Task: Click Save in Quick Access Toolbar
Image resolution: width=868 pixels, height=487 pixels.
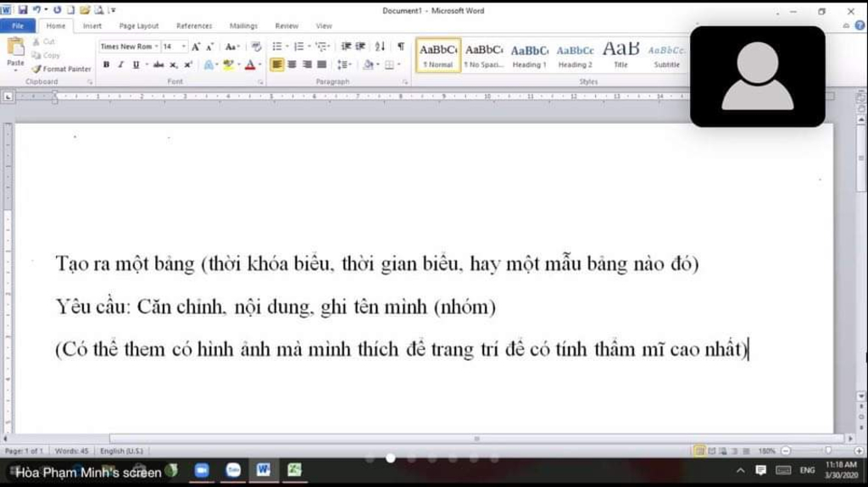Action: pos(23,10)
